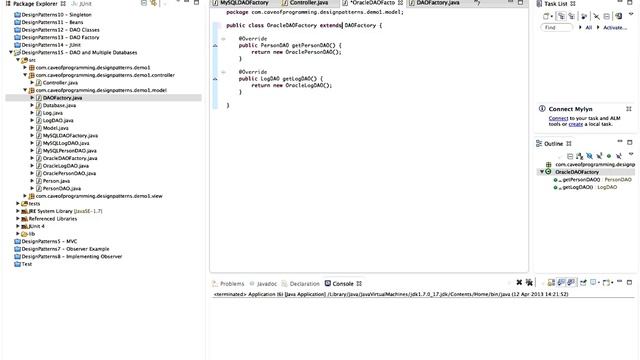Click the Open Console icon
Viewport: 640px width, 360px height.
pyautogui.click(x=606, y=282)
